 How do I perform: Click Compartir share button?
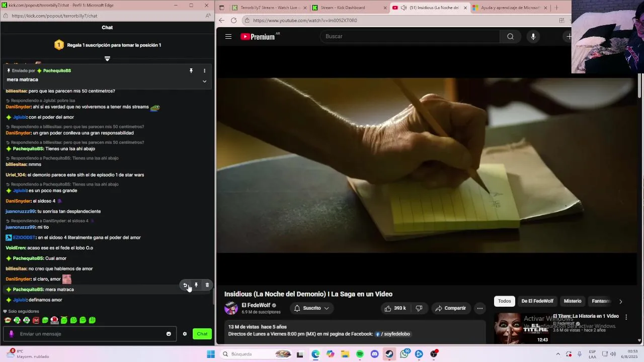pyautogui.click(x=451, y=308)
